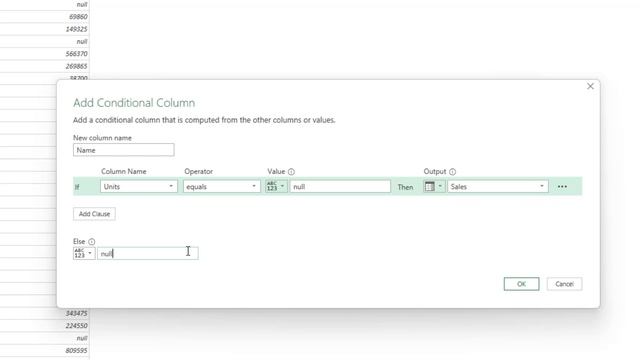The image size is (640, 360).
Task: Open the clause options ellipsis menu
Action: [562, 187]
